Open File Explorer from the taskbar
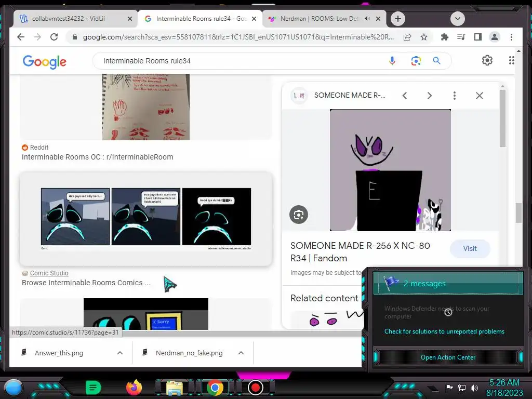The image size is (532, 399). pyautogui.click(x=175, y=388)
